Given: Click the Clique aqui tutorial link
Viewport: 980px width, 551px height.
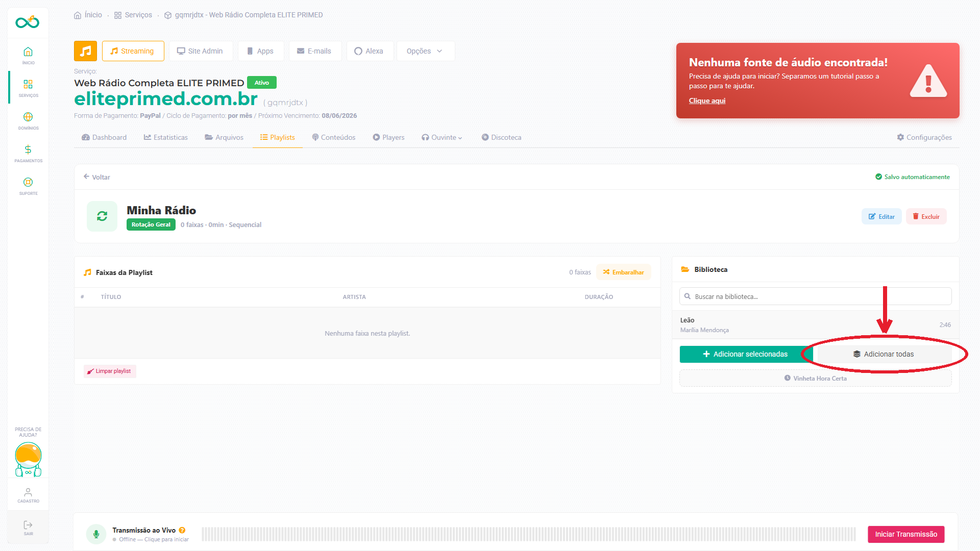Looking at the screenshot, I should [x=707, y=101].
